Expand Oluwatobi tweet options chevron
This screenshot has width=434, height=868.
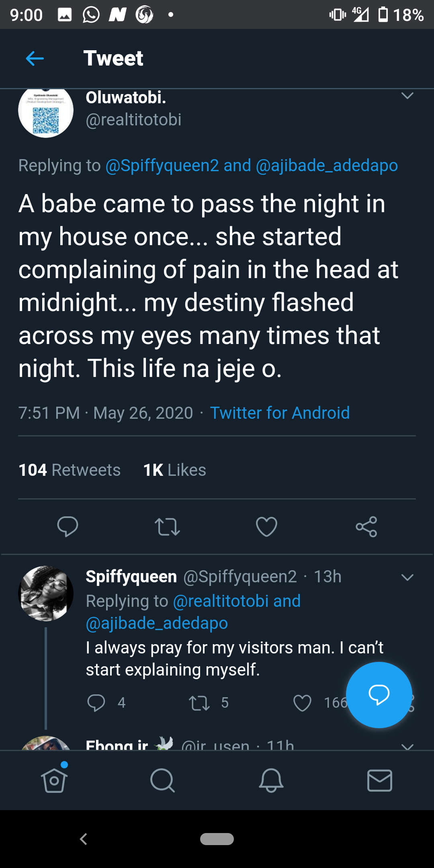tap(407, 96)
